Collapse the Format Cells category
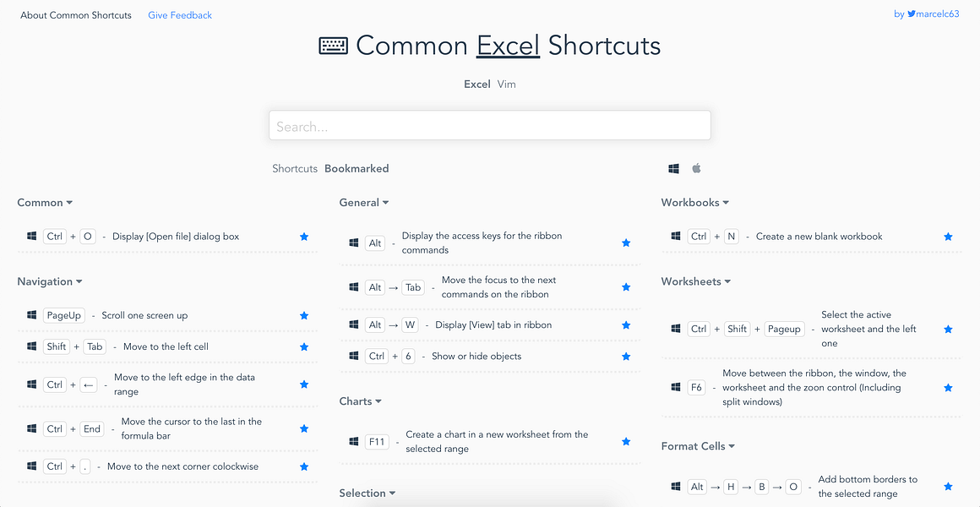 698,445
